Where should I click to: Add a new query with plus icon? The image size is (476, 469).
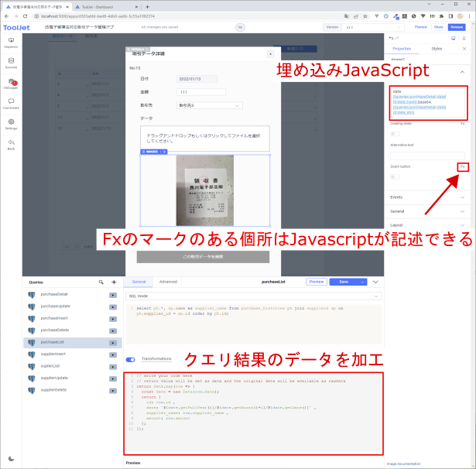pos(114,282)
